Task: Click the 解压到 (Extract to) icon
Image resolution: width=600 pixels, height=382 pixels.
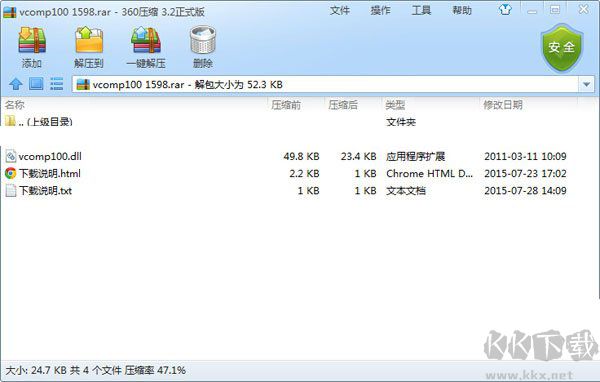Action: point(89,40)
